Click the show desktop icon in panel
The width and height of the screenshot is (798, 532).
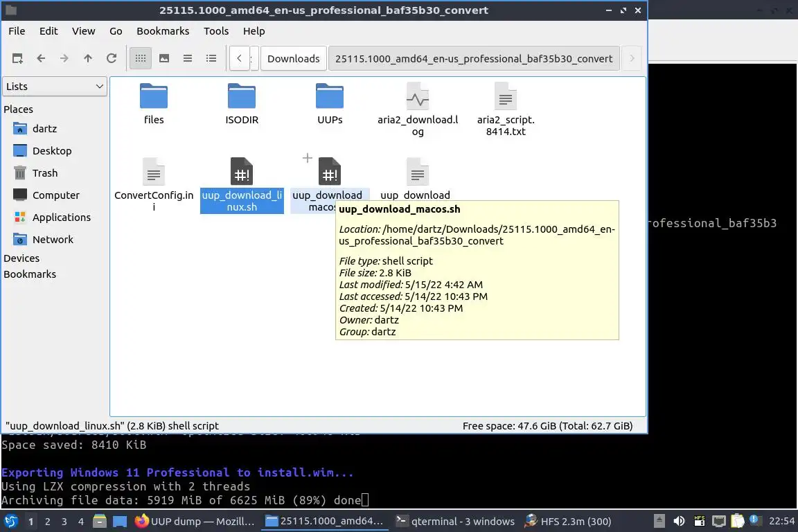120,521
